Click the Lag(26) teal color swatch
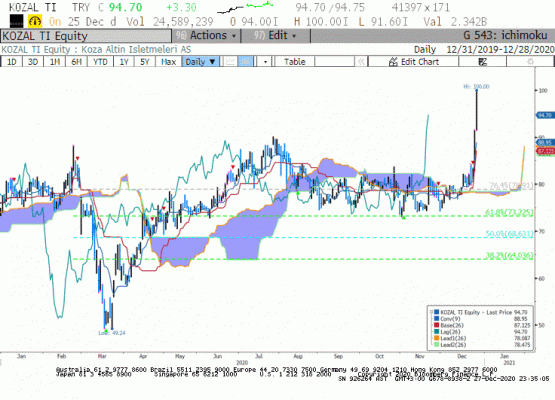The height and width of the screenshot is (400, 555). coord(437,331)
